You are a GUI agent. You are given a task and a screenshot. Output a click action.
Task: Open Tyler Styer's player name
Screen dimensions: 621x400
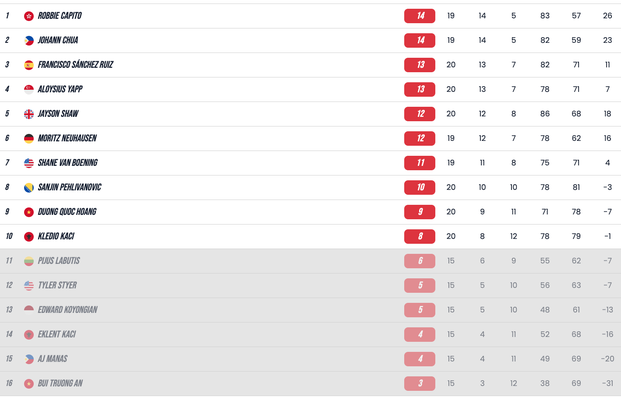click(x=57, y=286)
